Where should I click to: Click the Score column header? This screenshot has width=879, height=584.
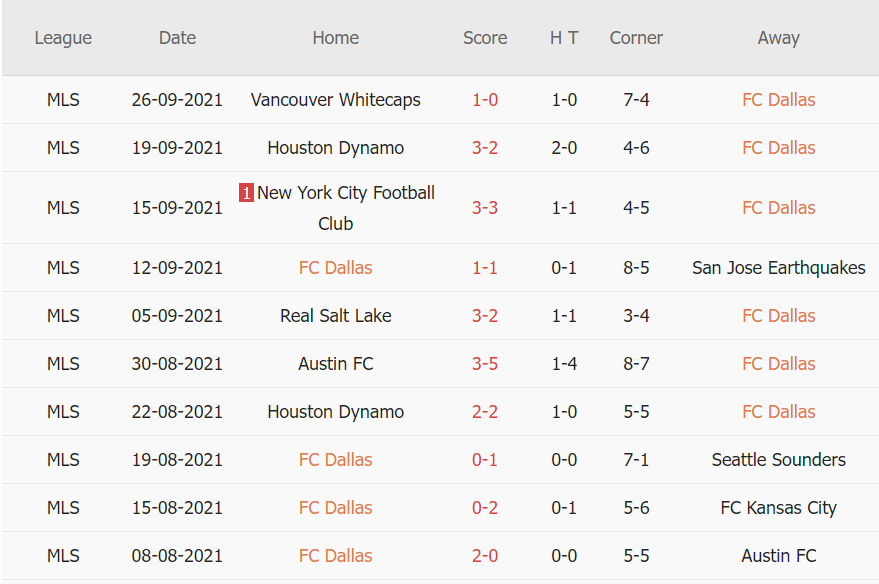pyautogui.click(x=485, y=38)
